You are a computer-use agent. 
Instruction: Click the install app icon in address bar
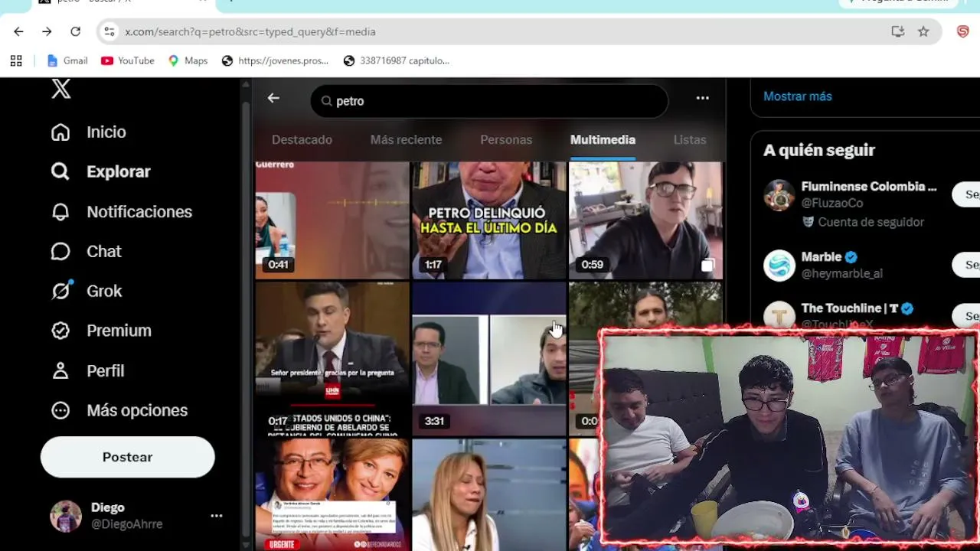pos(898,31)
